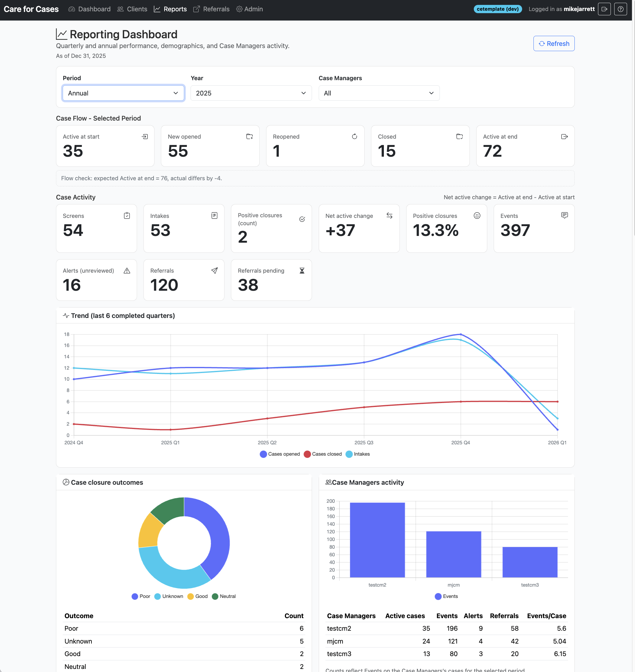The image size is (635, 672).
Task: Open the Referrals navigation menu item
Action: [211, 9]
